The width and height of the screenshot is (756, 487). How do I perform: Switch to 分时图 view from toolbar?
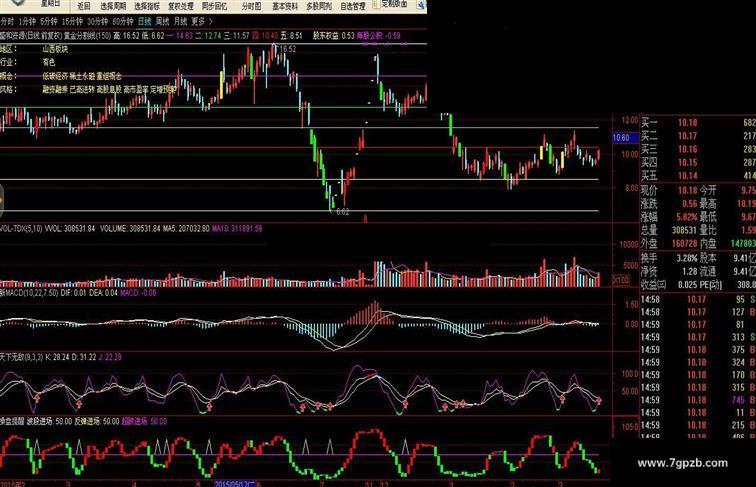coord(251,6)
